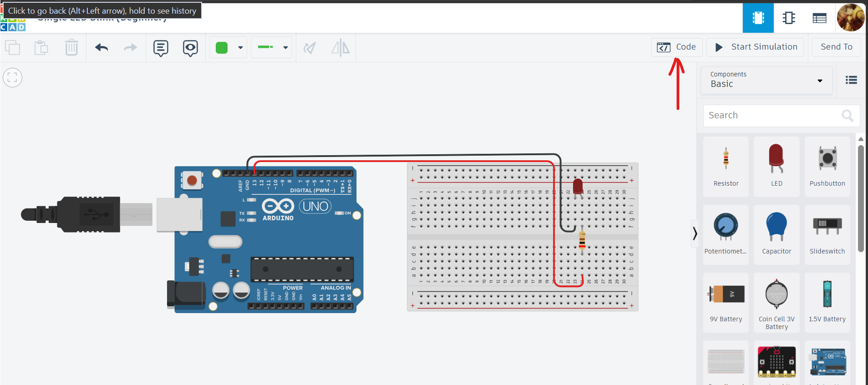Image resolution: width=868 pixels, height=385 pixels.
Task: Click the Zoom to fit icon
Action: (x=12, y=78)
